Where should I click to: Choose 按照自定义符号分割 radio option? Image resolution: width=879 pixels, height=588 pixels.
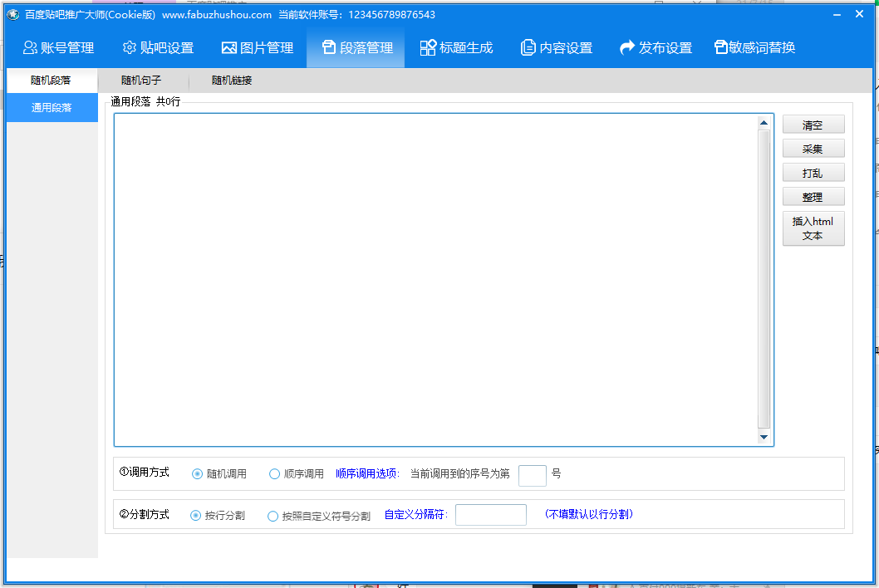click(x=273, y=516)
